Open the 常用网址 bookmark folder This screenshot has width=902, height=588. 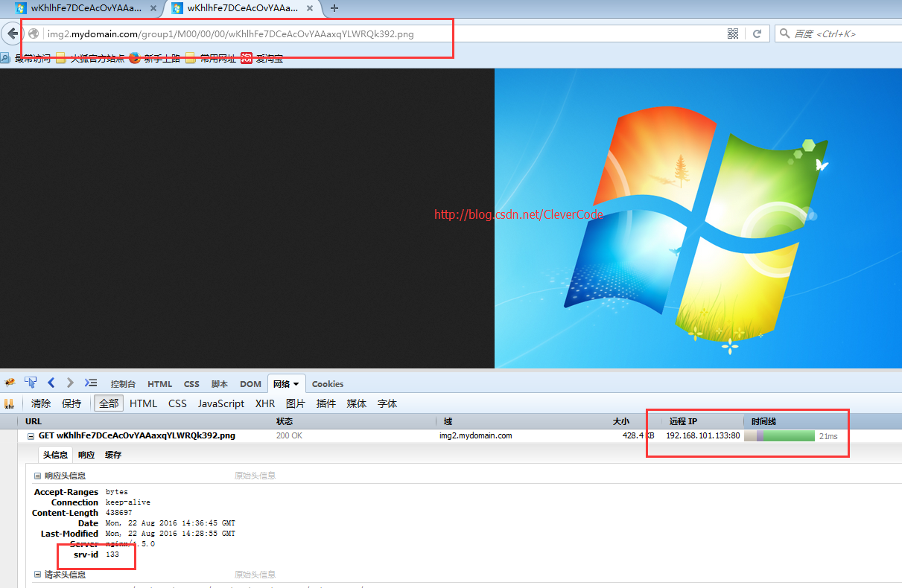click(x=211, y=58)
